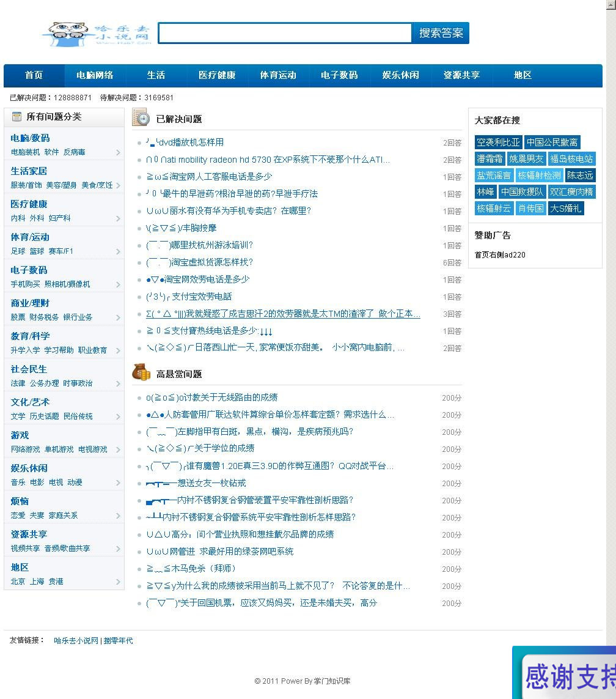Open the 上海 region link
This screenshot has height=699, width=616.
(x=37, y=582)
